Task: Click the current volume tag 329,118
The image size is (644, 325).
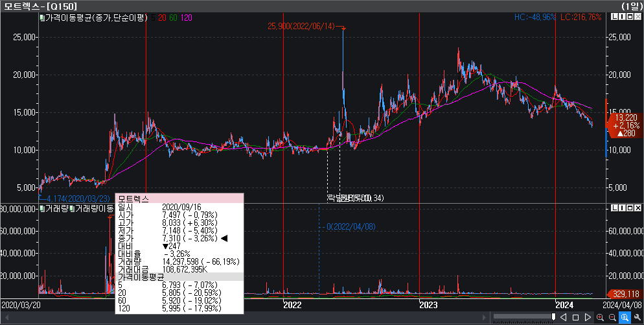Action: point(627,294)
